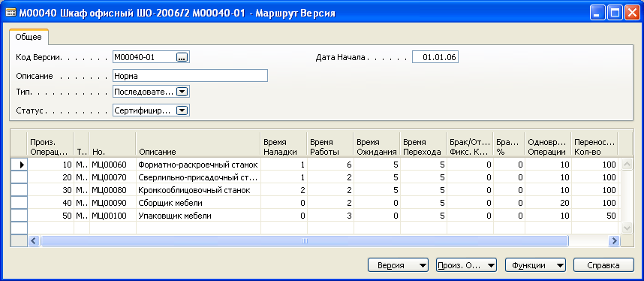Click the grid scroll-right arrow
This screenshot has height=281, width=644.
[614, 240]
